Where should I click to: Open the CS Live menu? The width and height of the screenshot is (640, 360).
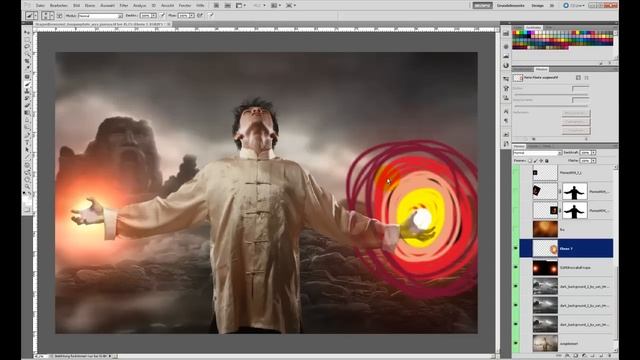(x=574, y=6)
